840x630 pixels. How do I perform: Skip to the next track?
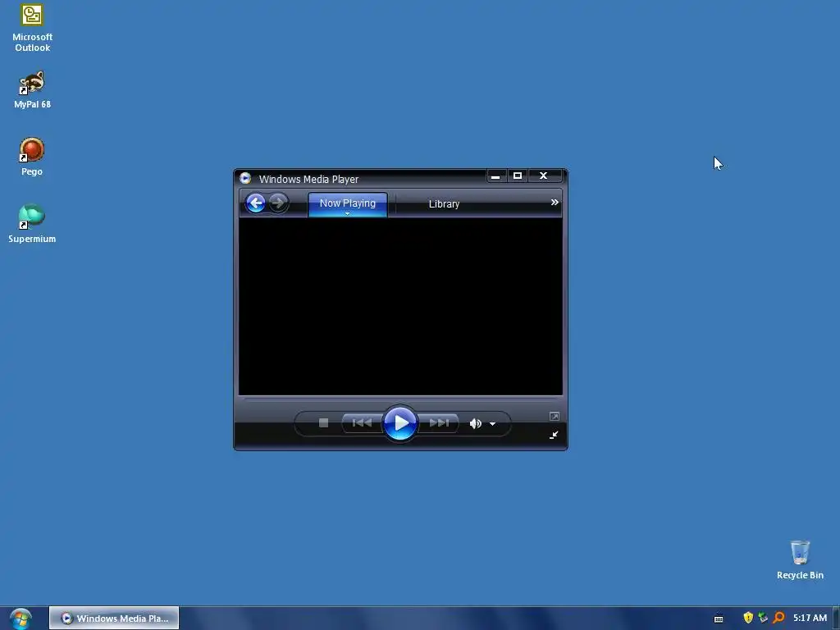click(439, 423)
